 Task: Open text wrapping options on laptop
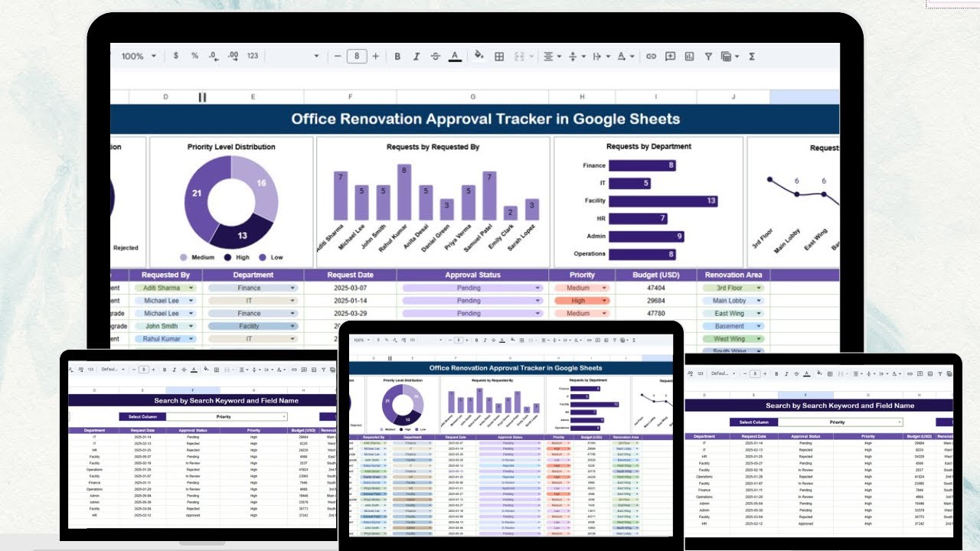tap(601, 56)
